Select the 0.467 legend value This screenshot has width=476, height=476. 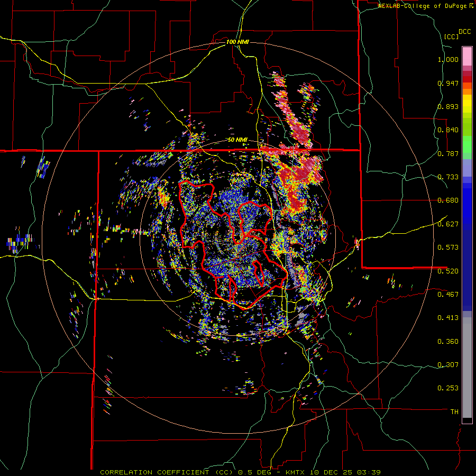click(448, 295)
